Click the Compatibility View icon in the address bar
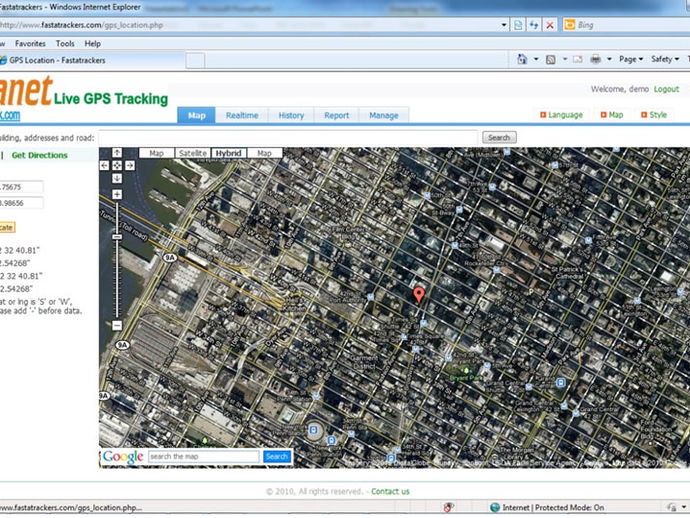690x518 pixels. click(x=518, y=25)
